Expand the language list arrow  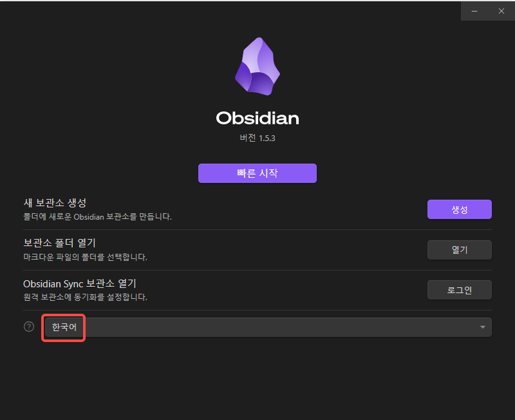click(482, 327)
